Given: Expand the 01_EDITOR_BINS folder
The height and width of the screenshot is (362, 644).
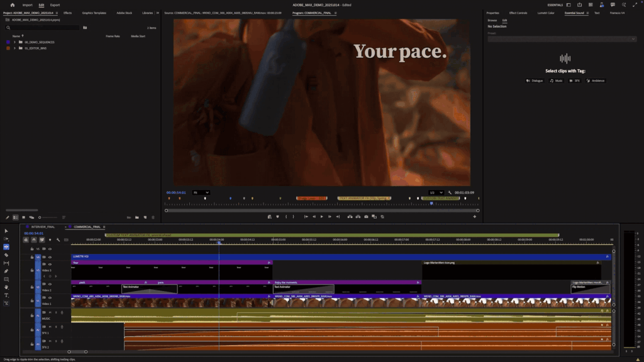Looking at the screenshot, I should [14, 48].
